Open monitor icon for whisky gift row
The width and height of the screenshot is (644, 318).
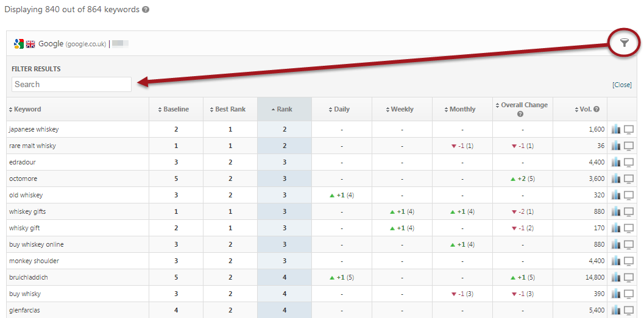coord(629,228)
